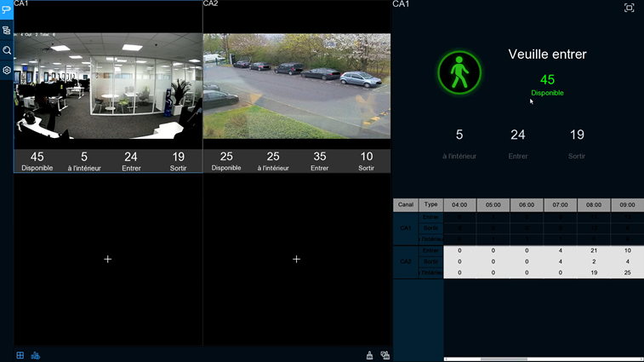644x362 pixels.
Task: Select the CA1 row label in table
Action: [406, 228]
